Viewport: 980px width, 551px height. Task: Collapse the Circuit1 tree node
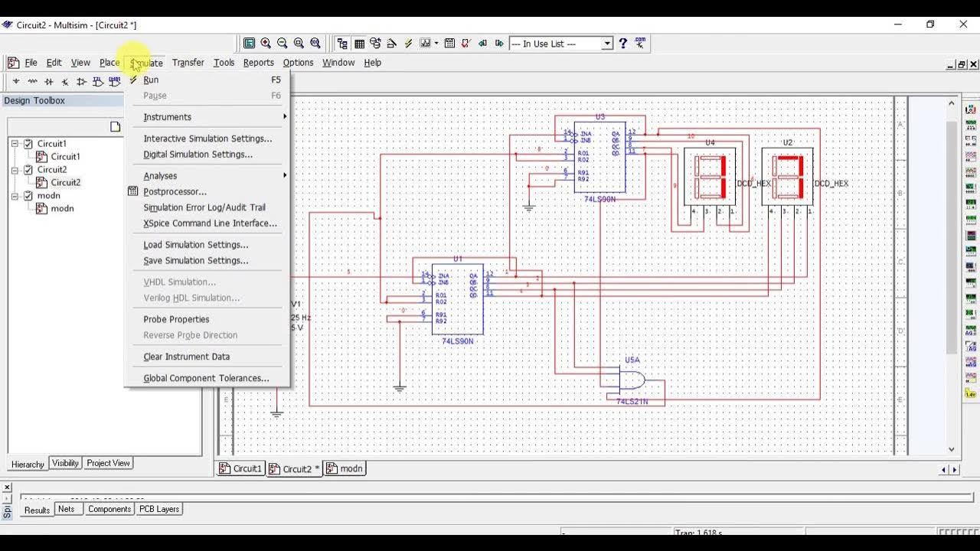[x=15, y=144]
